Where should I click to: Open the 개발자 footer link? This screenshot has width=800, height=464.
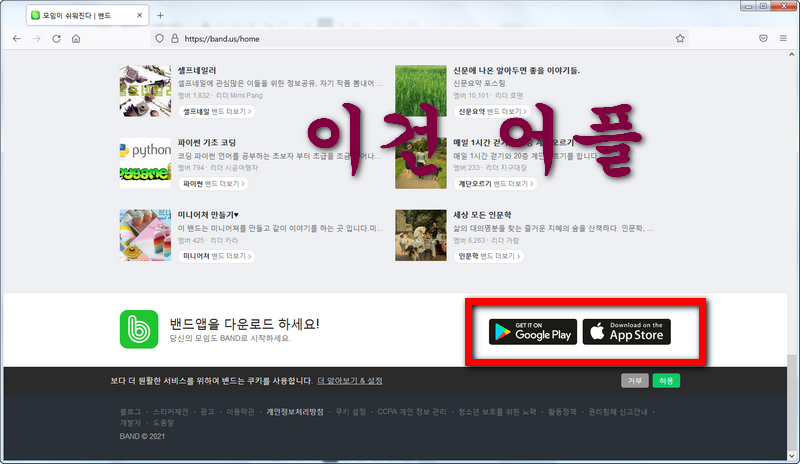[x=130, y=423]
